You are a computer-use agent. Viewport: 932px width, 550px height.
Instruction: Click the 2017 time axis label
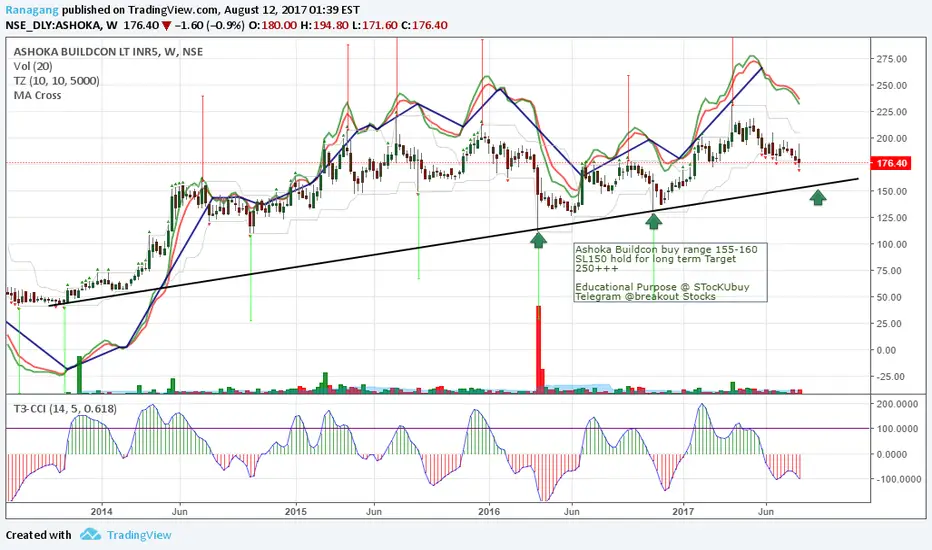tap(684, 511)
